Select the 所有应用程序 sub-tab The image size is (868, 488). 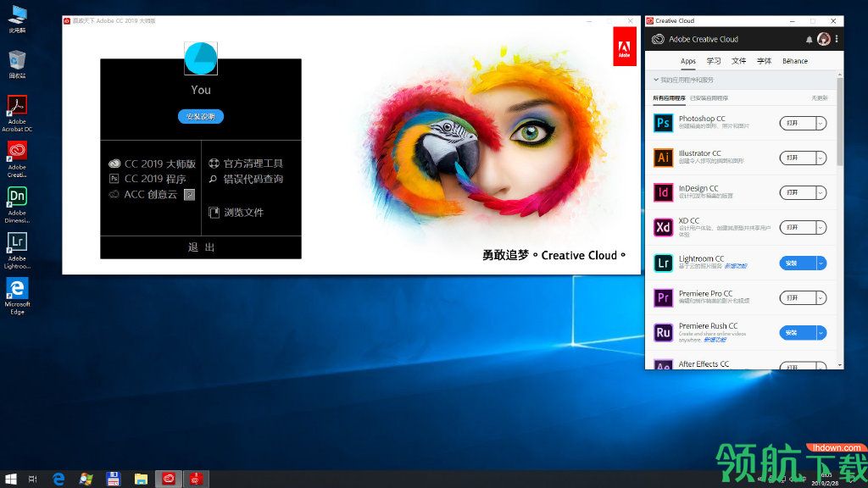(x=669, y=98)
